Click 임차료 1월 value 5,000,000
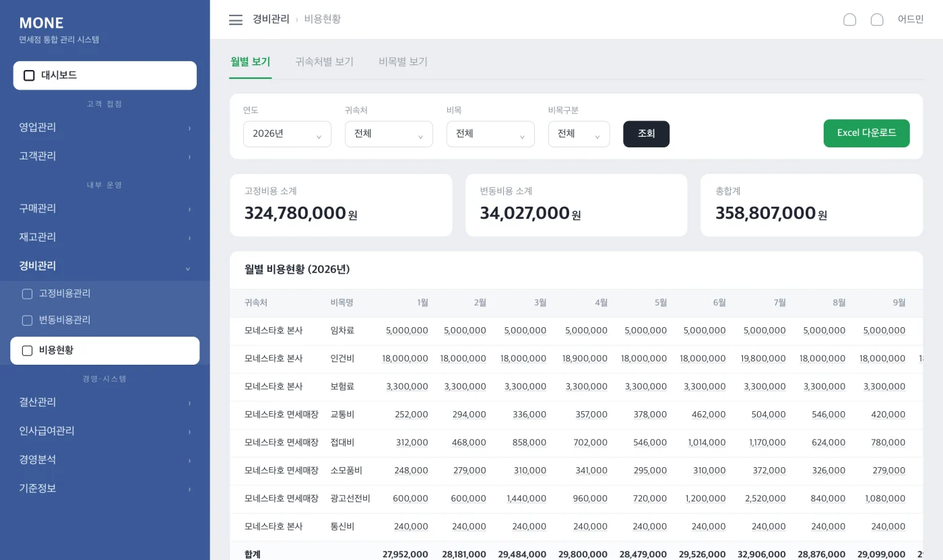This screenshot has height=560, width=943. 407,330
